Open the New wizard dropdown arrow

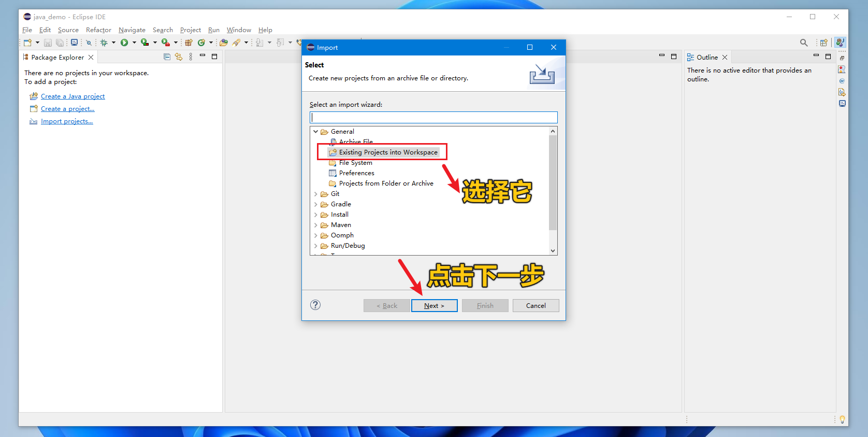point(37,43)
